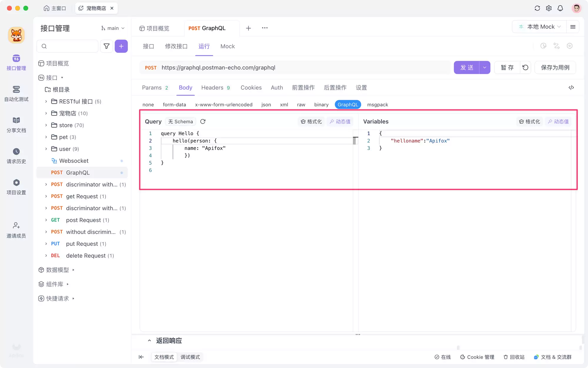Close the 宠物商店 window tab

point(112,8)
